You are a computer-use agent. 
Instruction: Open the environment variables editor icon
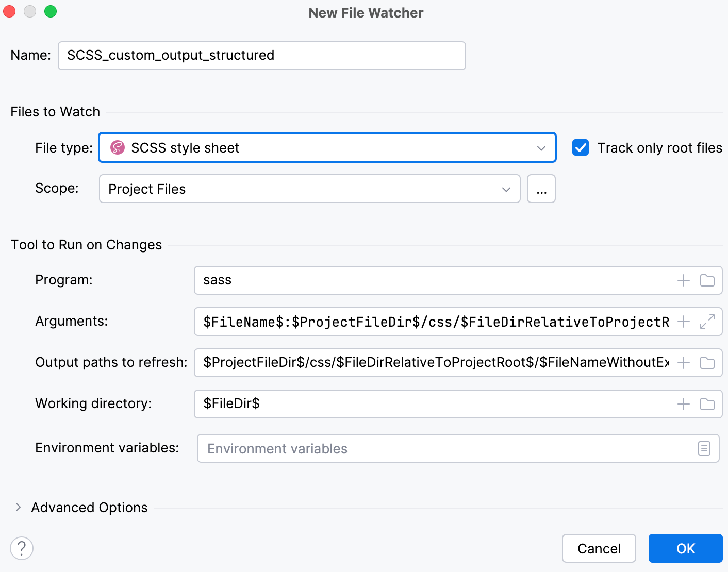point(704,448)
